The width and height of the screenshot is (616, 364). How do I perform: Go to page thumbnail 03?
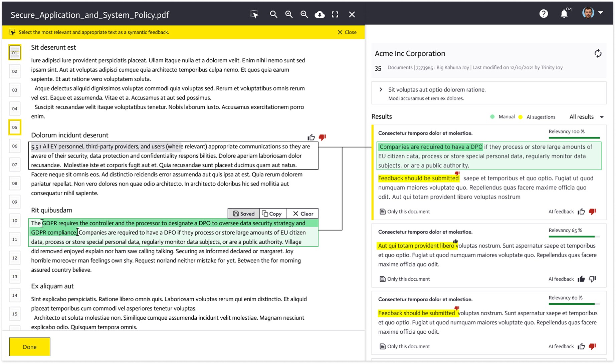[x=15, y=90]
